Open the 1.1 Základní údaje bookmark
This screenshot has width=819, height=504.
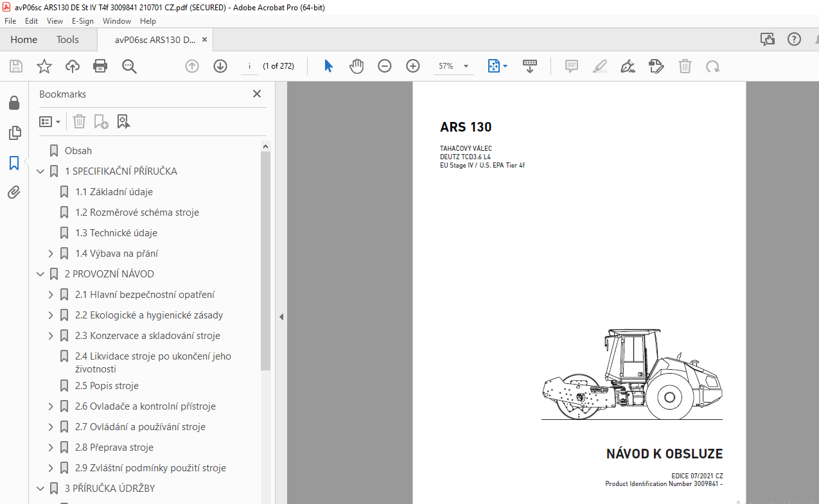pos(114,192)
